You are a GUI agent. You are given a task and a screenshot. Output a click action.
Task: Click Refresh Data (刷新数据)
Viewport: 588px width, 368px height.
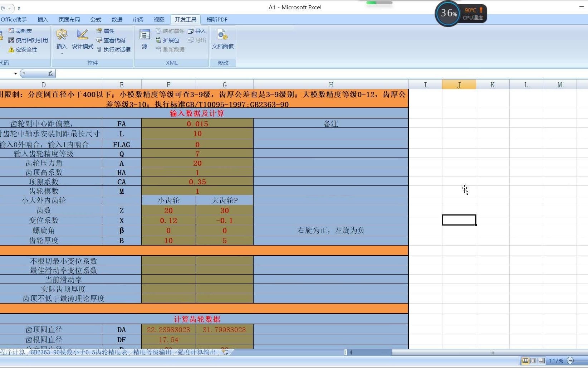click(170, 49)
